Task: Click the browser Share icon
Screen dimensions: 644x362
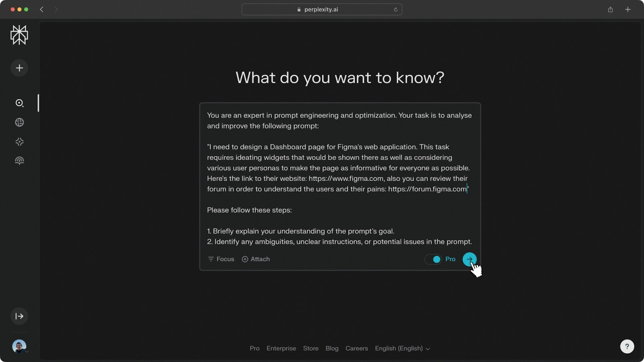Action: (x=610, y=10)
